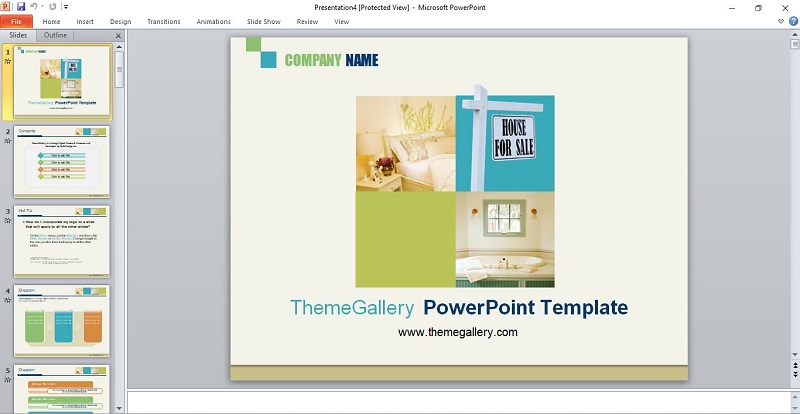Switch to the Animations ribbon tab

[x=214, y=21]
